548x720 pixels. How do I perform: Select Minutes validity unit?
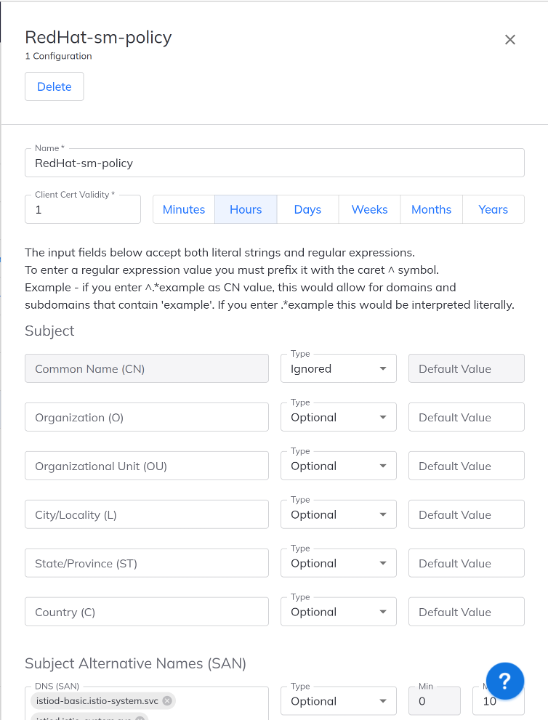(x=184, y=209)
